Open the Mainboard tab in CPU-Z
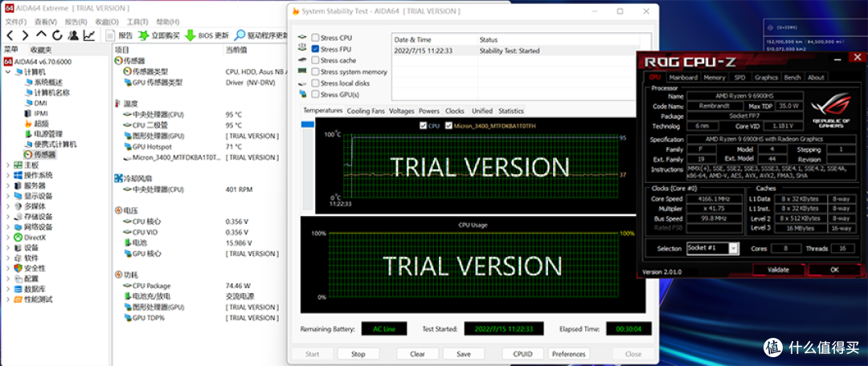Screen dimensions: 868x366 (x=683, y=77)
